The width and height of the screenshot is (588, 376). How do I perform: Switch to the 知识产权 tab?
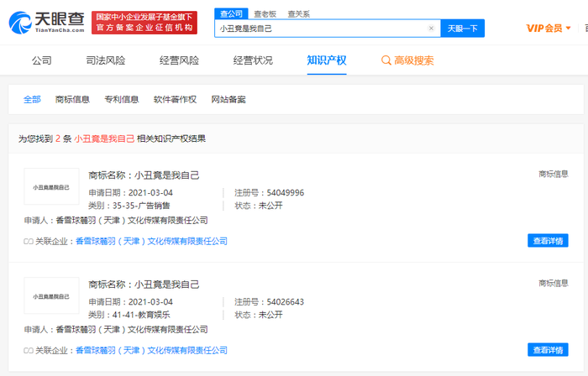tap(327, 60)
